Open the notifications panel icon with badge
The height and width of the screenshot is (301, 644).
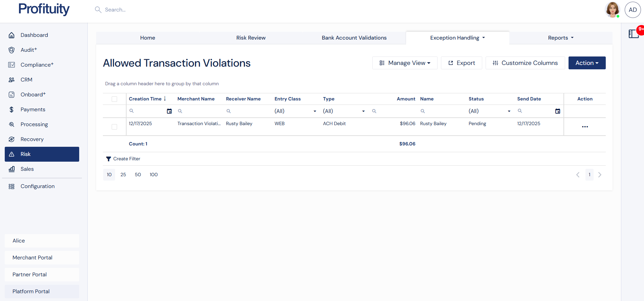(x=634, y=34)
